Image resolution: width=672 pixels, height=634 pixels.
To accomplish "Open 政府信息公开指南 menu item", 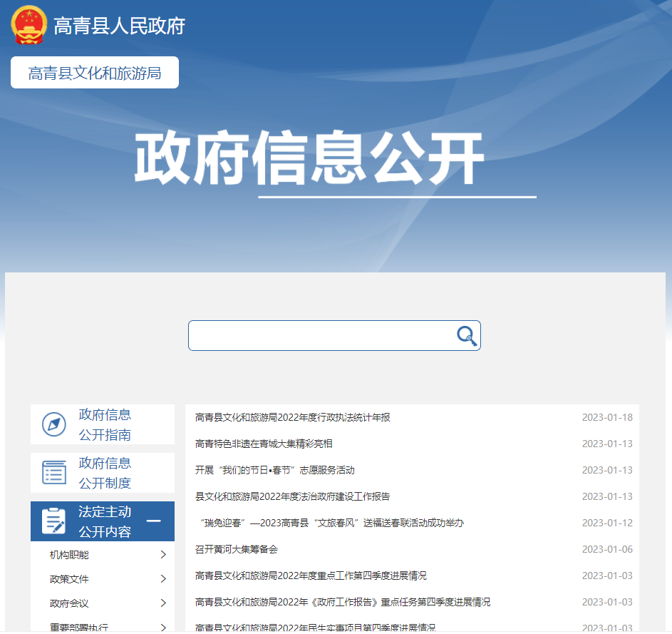I will [x=105, y=424].
